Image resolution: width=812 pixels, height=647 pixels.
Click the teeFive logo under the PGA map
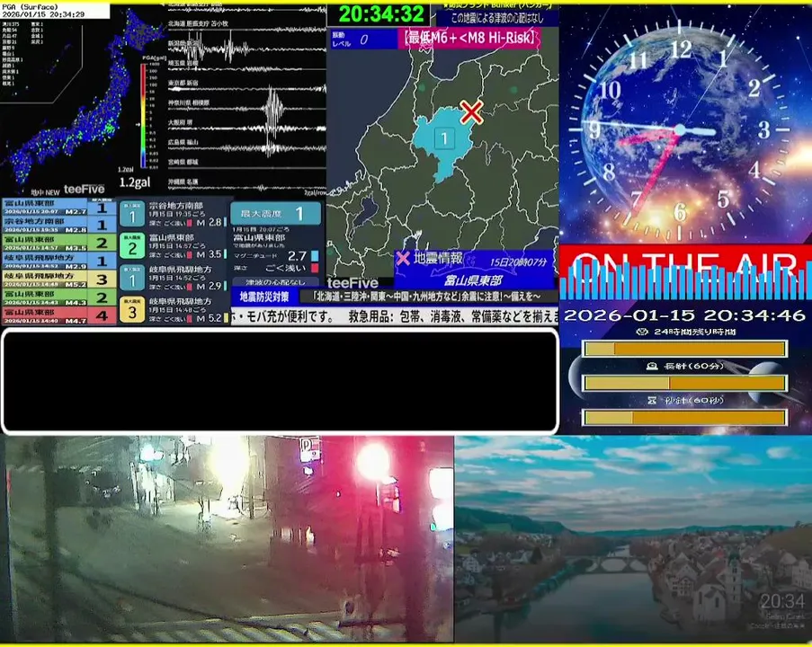(84, 190)
